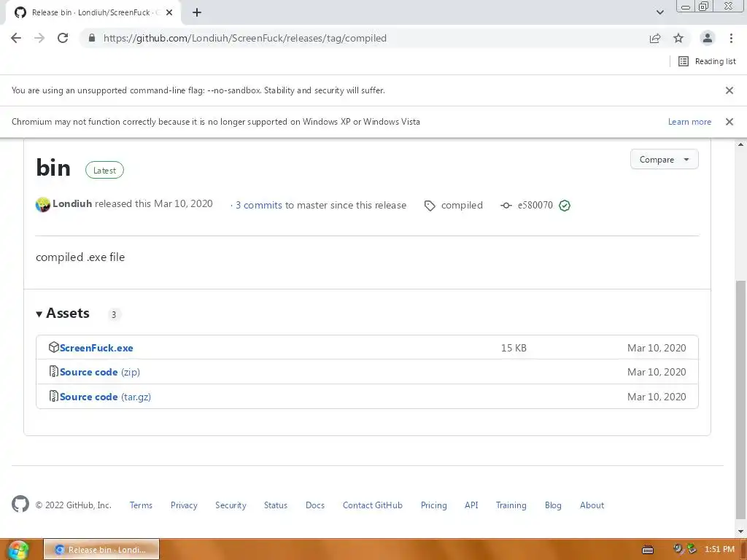747x560 pixels.
Task: Open the Windows Start button
Action: (18, 550)
